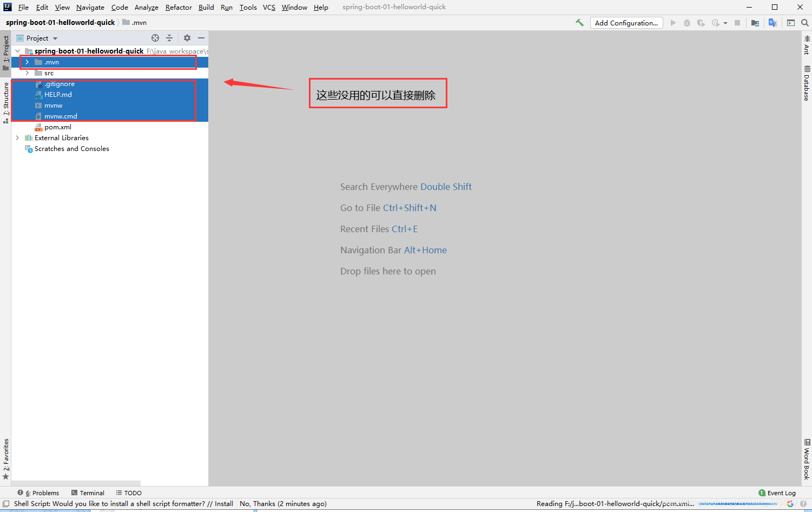
Task: Open Project Structure from the toolbar
Action: click(x=755, y=23)
